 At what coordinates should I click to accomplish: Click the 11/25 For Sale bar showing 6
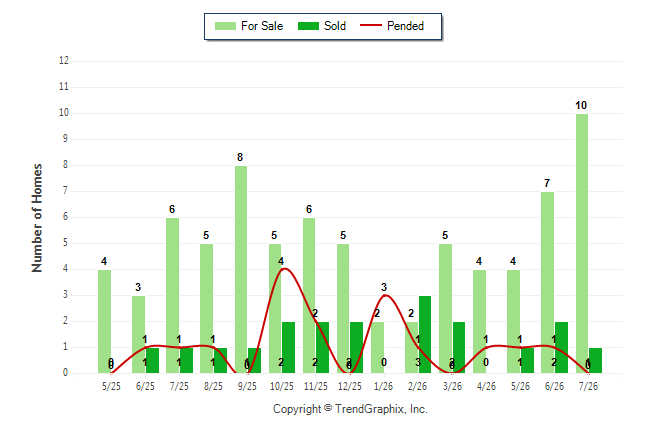coord(309,296)
